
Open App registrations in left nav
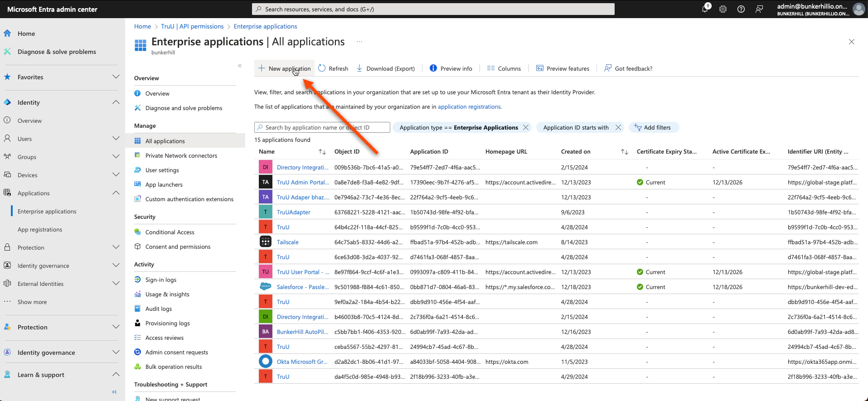click(x=40, y=229)
